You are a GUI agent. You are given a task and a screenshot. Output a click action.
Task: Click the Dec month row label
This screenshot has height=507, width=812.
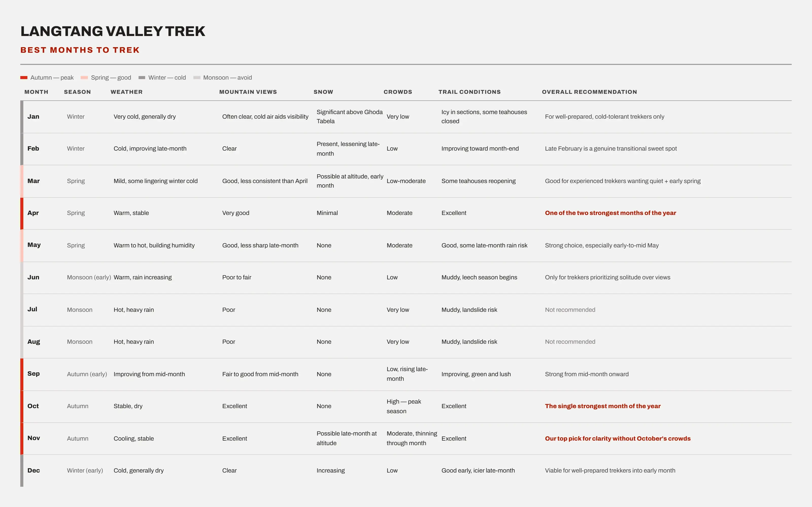click(x=33, y=470)
